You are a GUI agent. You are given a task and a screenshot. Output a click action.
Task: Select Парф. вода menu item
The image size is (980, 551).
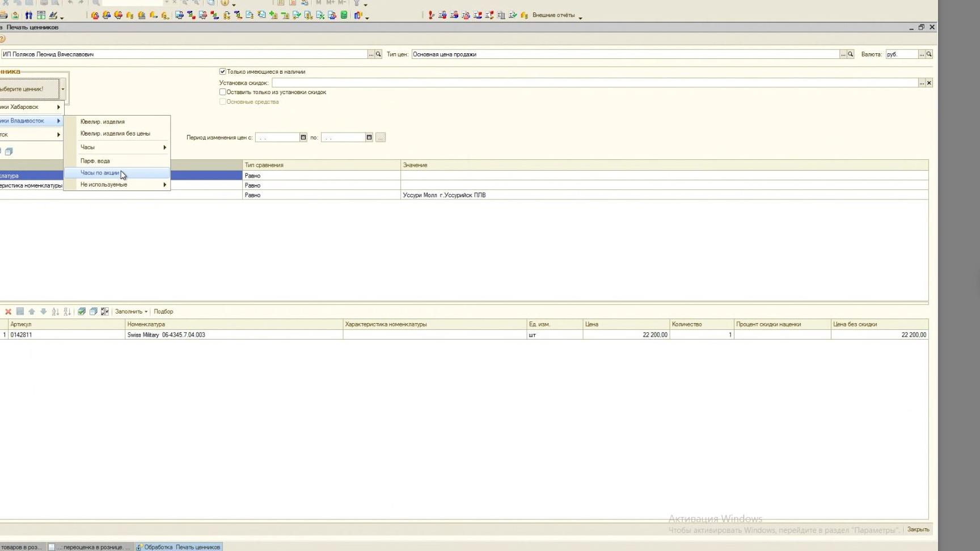point(117,161)
